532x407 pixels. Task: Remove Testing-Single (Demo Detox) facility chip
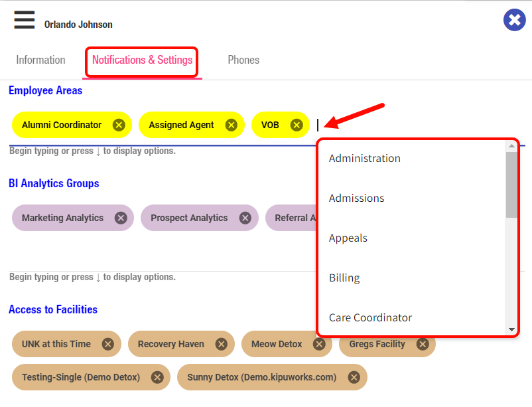click(157, 377)
